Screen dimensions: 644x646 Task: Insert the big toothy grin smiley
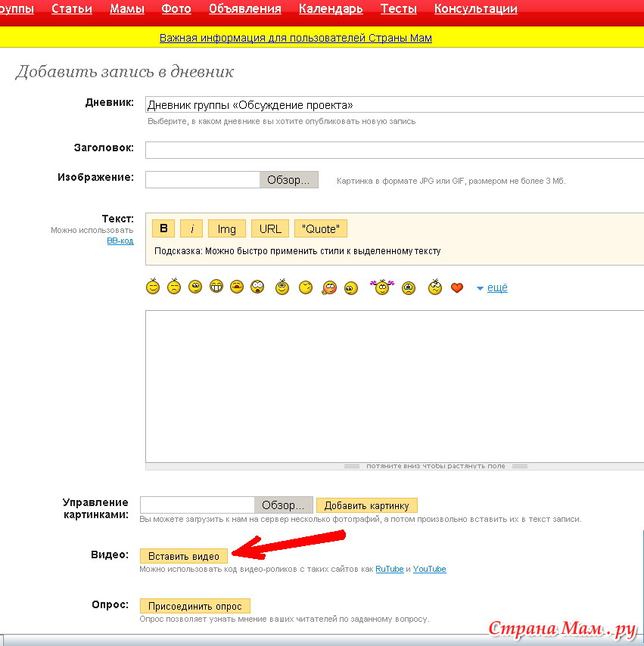[216, 287]
